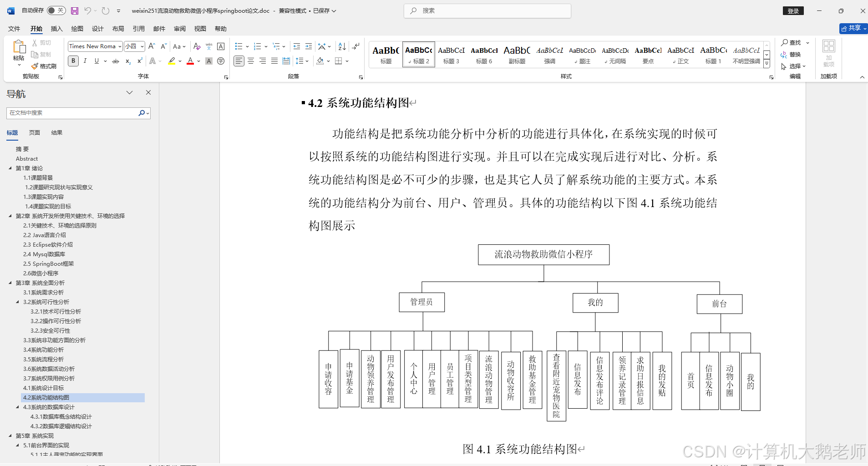The width and height of the screenshot is (868, 466).
Task: Collapse the ribbon with the chevron
Action: (862, 77)
